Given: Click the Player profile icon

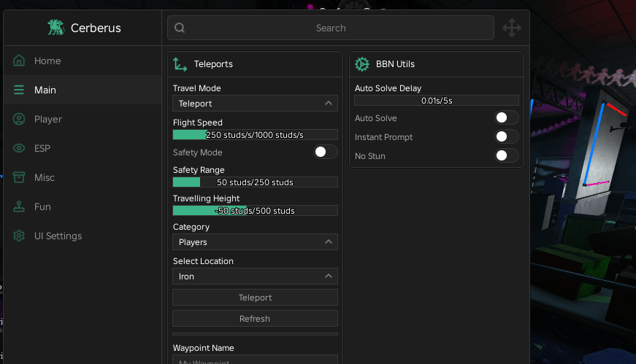Looking at the screenshot, I should (x=19, y=119).
